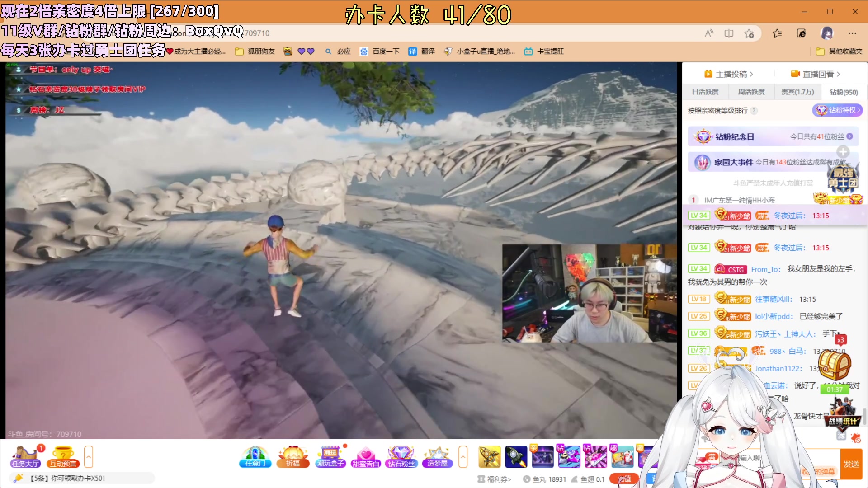
Task: Expand the arrow next to 造梦屋
Action: 463,457
